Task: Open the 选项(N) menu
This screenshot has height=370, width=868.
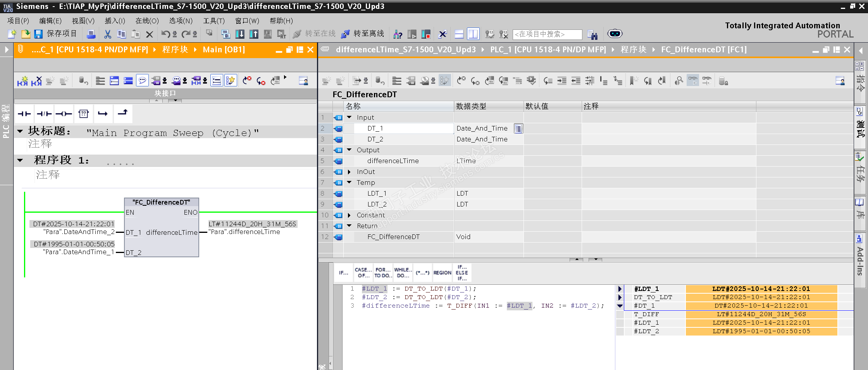Action: point(181,21)
